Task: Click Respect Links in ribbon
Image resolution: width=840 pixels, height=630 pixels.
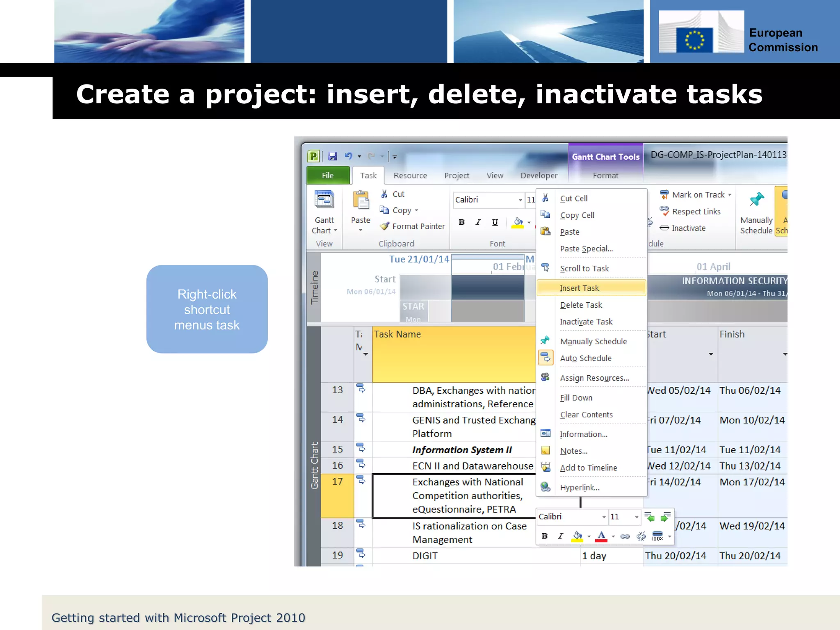Action: [690, 211]
